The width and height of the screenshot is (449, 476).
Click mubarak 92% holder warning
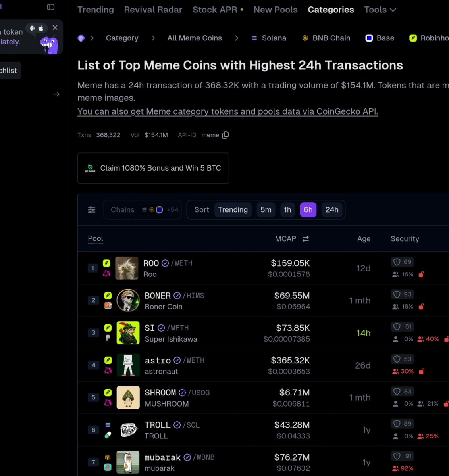coord(403,468)
